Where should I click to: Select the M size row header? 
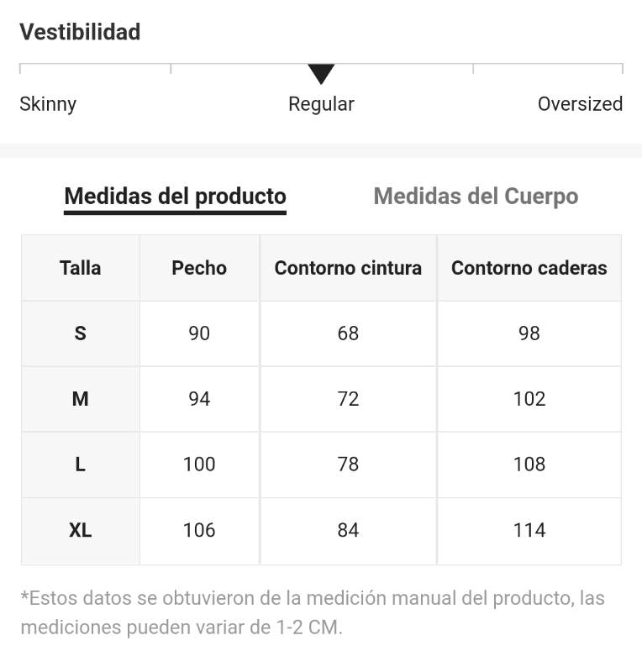click(81, 400)
